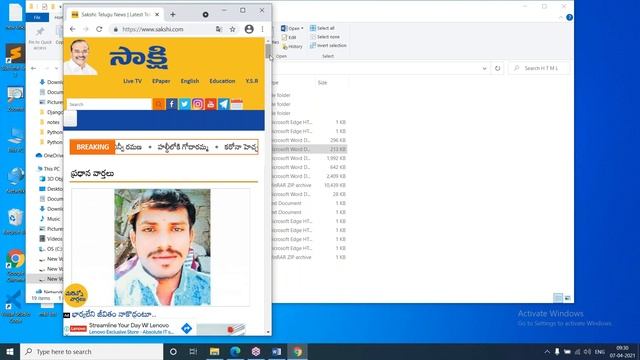
Task: Open Live TV menu link
Action: coord(133,81)
